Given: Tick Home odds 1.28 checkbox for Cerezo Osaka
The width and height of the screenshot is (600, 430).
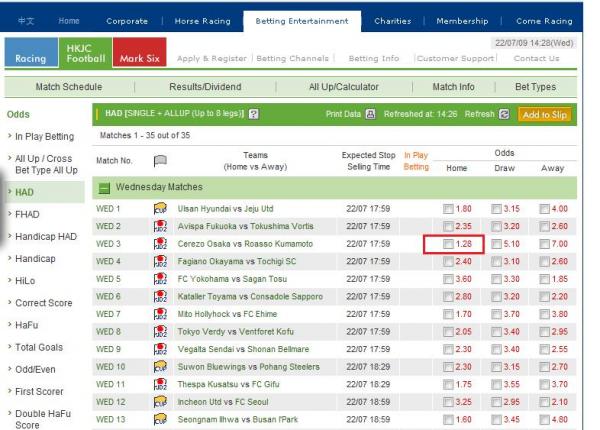Looking at the screenshot, I should pos(448,244).
